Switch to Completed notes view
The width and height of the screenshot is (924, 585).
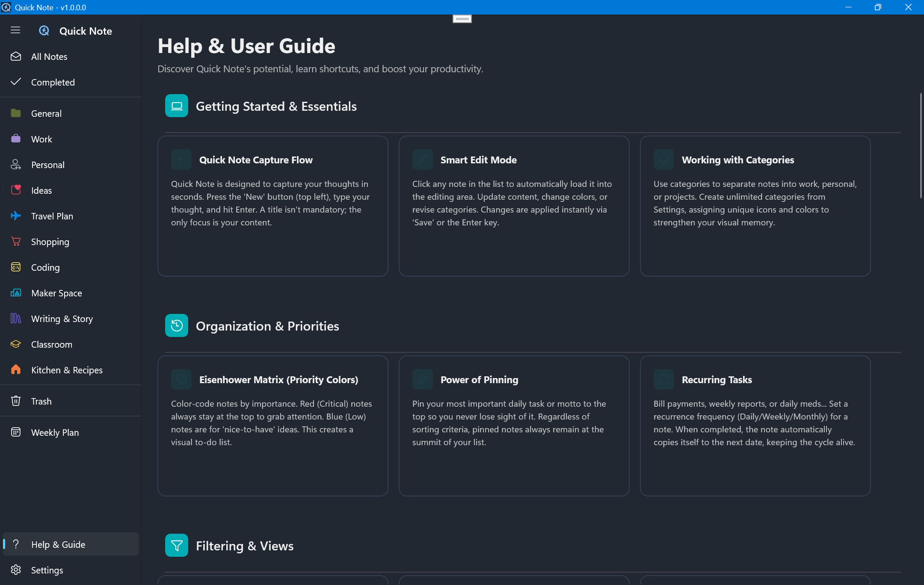coord(53,82)
